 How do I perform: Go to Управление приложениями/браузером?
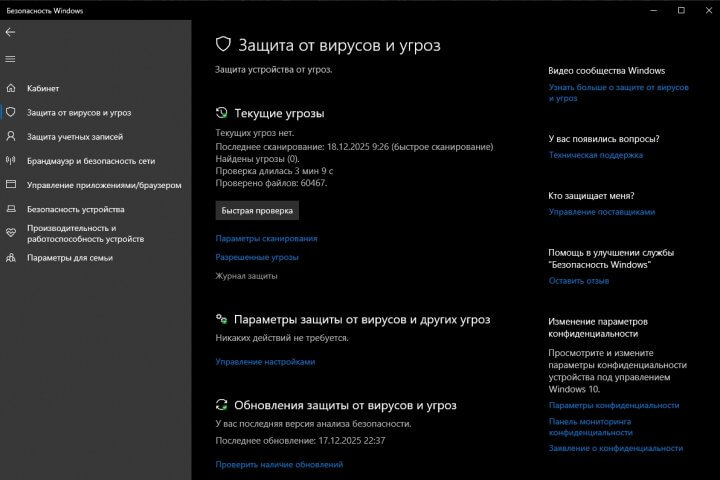[104, 185]
